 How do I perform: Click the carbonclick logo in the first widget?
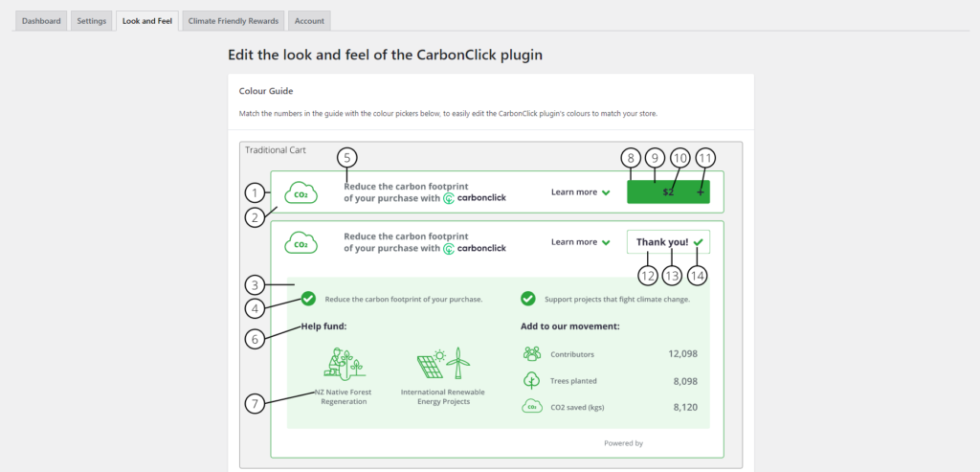[475, 198]
